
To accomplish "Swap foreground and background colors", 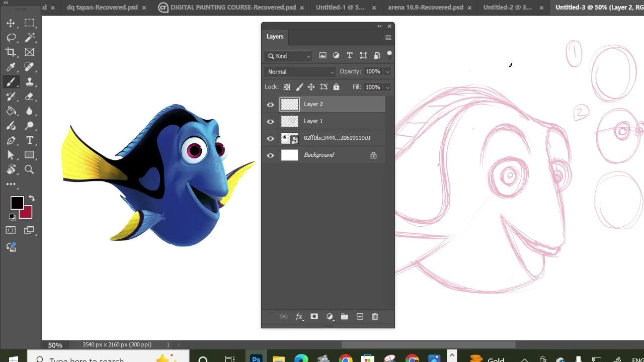I will click(32, 199).
